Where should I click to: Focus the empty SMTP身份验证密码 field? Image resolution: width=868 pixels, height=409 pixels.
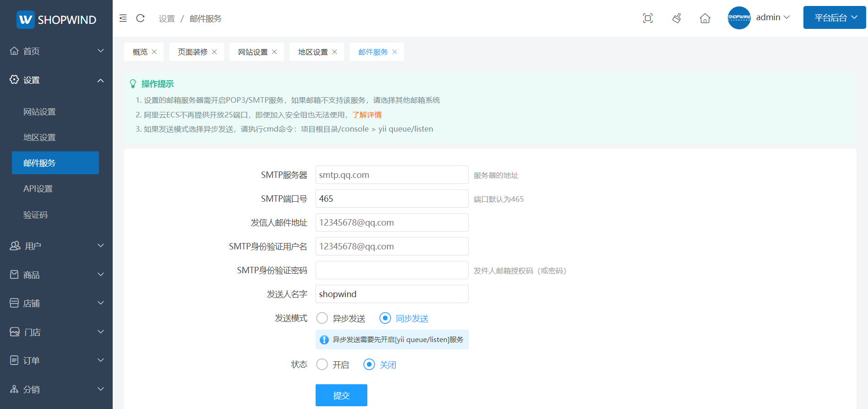click(x=392, y=270)
